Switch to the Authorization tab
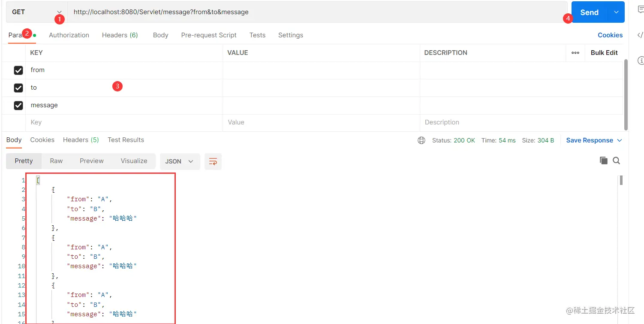 [x=69, y=35]
